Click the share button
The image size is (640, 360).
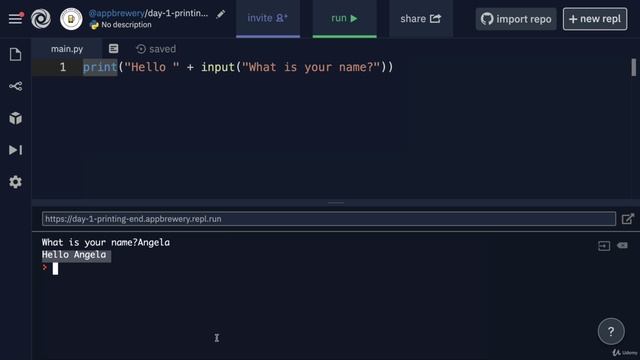[x=421, y=19]
